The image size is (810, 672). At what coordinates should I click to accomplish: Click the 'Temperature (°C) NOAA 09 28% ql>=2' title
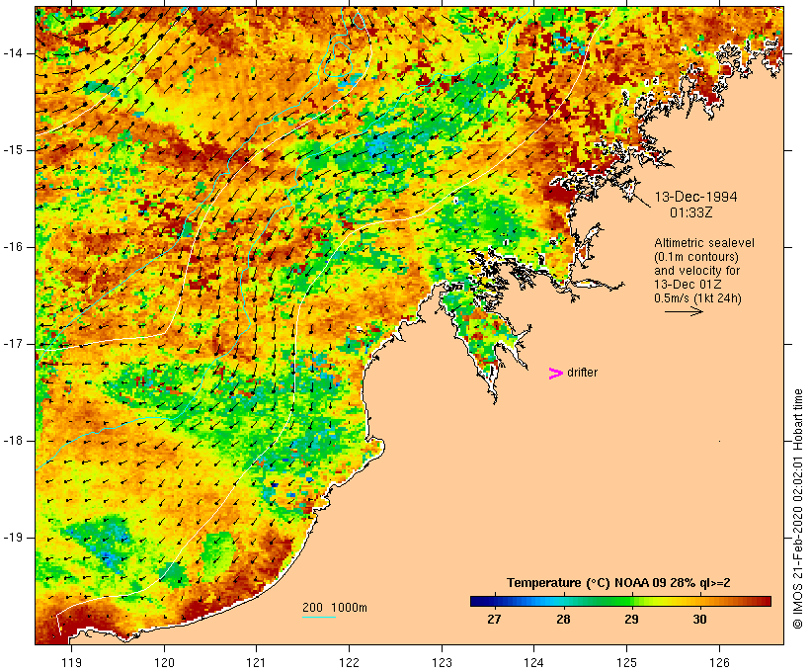coord(618,583)
